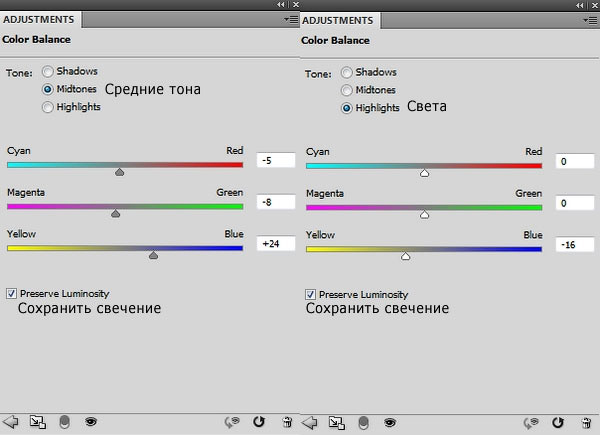Select left ADJUSTMENTS tab

[39, 20]
